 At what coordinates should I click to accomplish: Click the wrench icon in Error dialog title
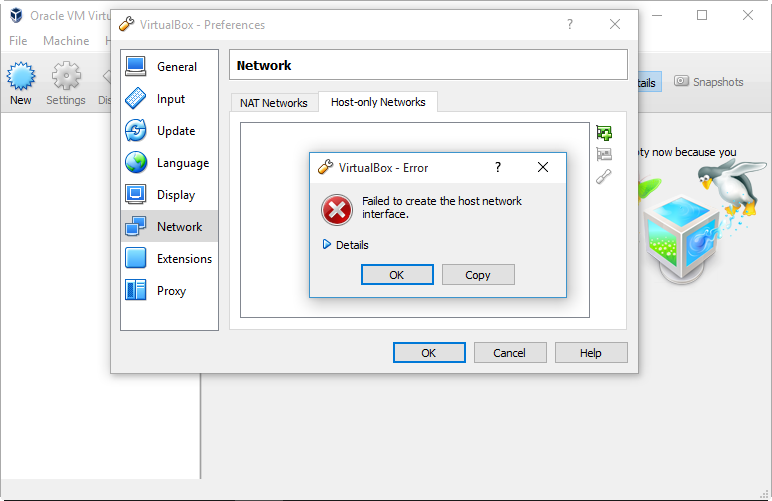pos(325,167)
